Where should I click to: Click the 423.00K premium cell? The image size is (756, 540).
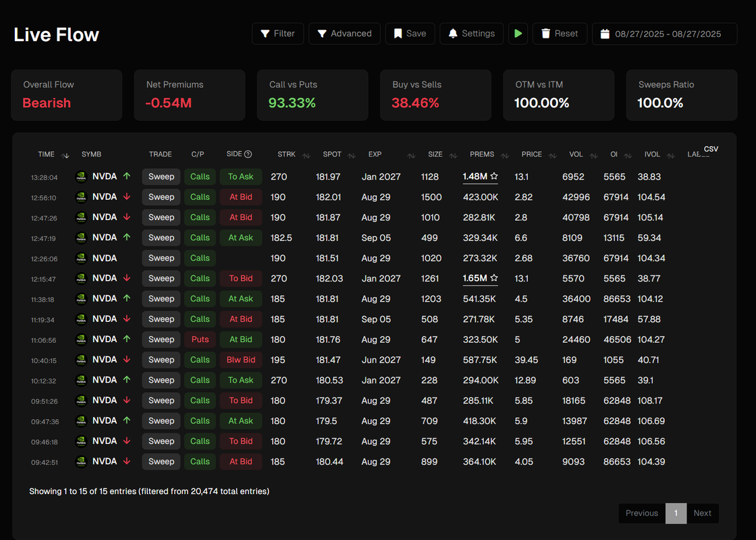(x=481, y=197)
